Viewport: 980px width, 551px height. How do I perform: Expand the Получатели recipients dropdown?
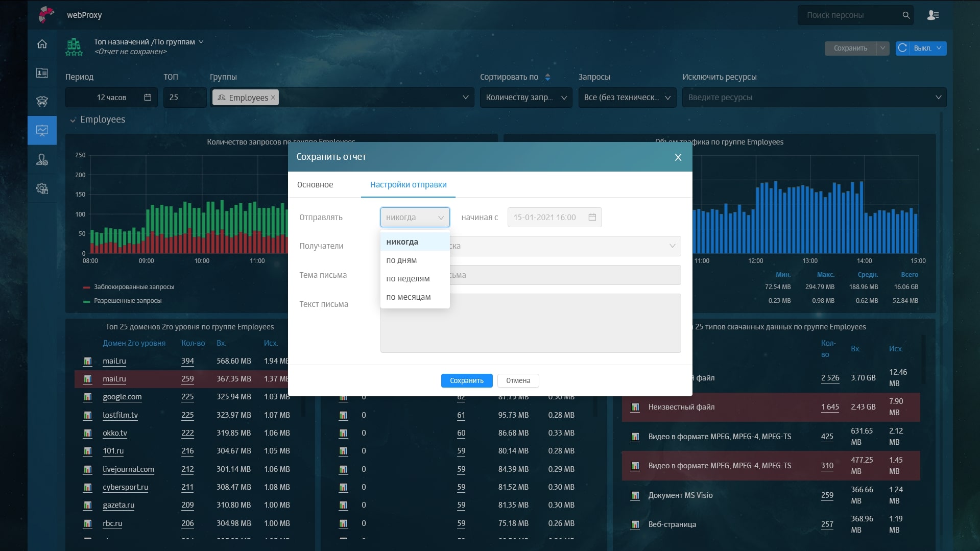point(672,246)
